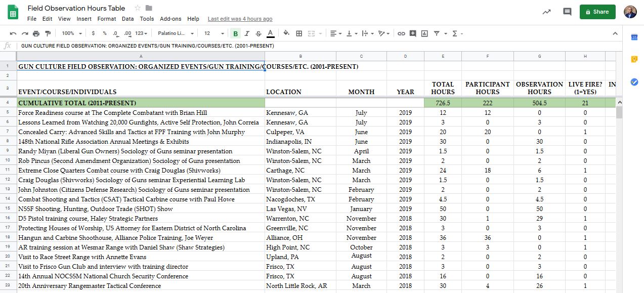This screenshot has height=293, width=644.
Task: Expand the Palatino font family dropdown
Action: tap(175, 33)
